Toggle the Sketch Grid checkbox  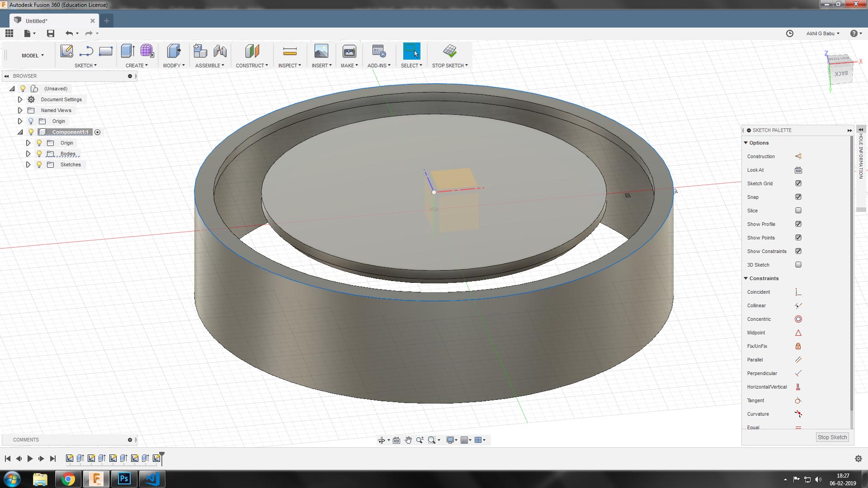(798, 183)
